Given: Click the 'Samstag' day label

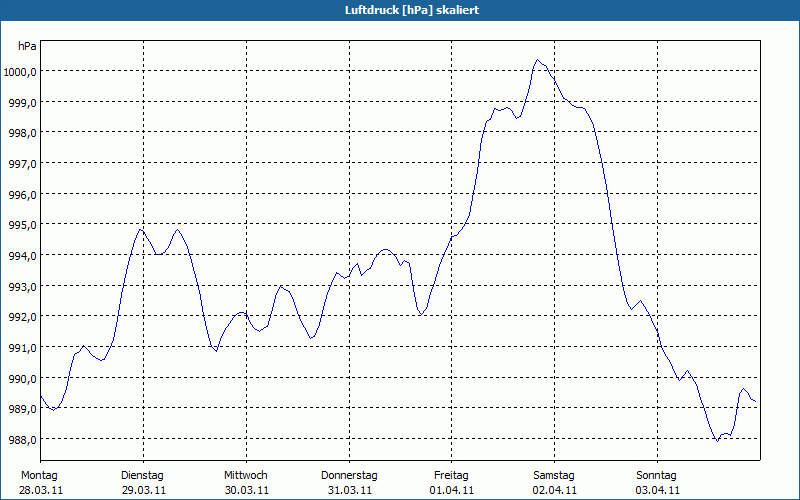Looking at the screenshot, I should pyautogui.click(x=554, y=476).
